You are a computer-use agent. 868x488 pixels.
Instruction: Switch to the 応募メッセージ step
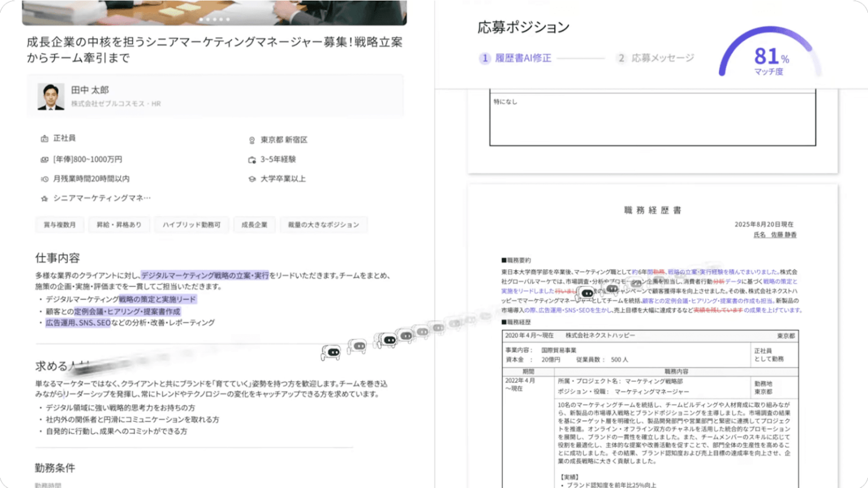[656, 58]
